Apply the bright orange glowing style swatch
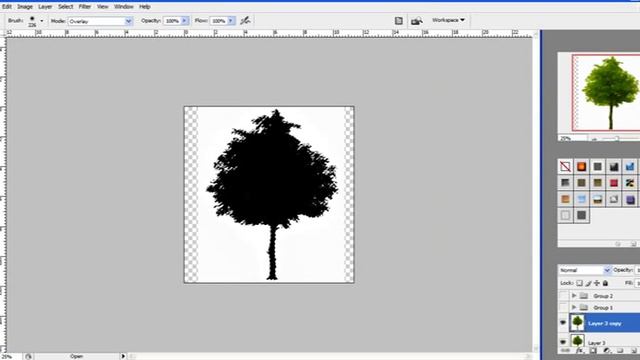The image size is (640, 360). click(582, 167)
